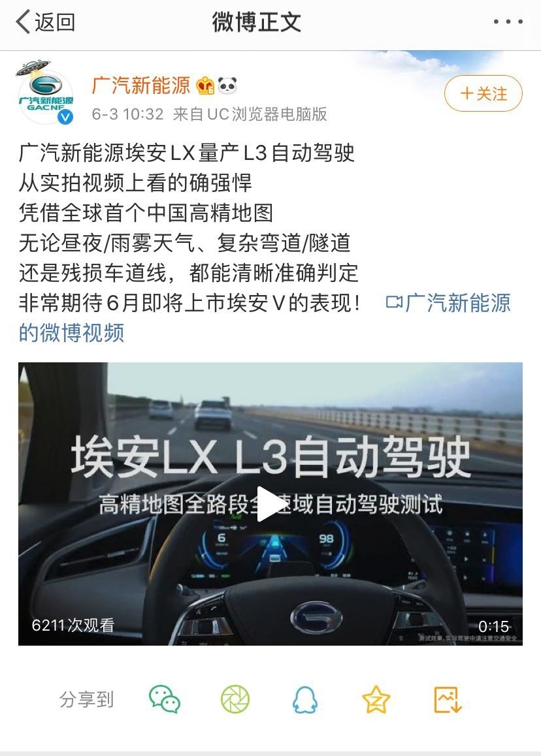The height and width of the screenshot is (756, 541).
Task: Share the post to QQ penguin icon
Action: tap(305, 699)
